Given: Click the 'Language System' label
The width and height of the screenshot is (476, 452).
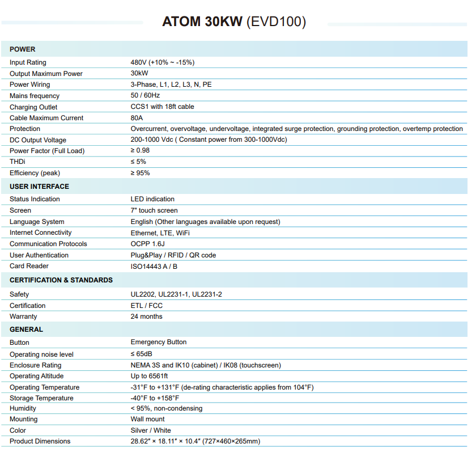Looking at the screenshot, I should click(x=37, y=222).
